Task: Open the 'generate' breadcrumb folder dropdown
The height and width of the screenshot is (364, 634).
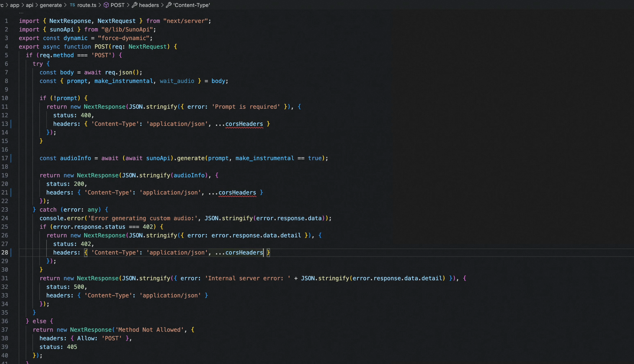Action: click(51, 5)
